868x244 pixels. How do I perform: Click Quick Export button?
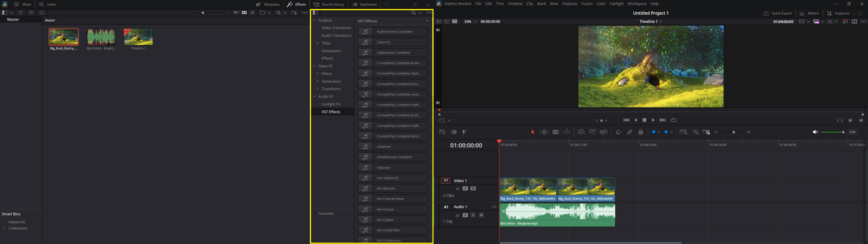click(777, 13)
